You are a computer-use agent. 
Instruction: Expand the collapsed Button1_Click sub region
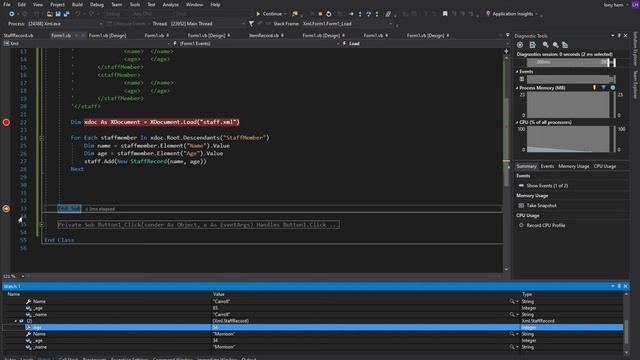click(42, 224)
